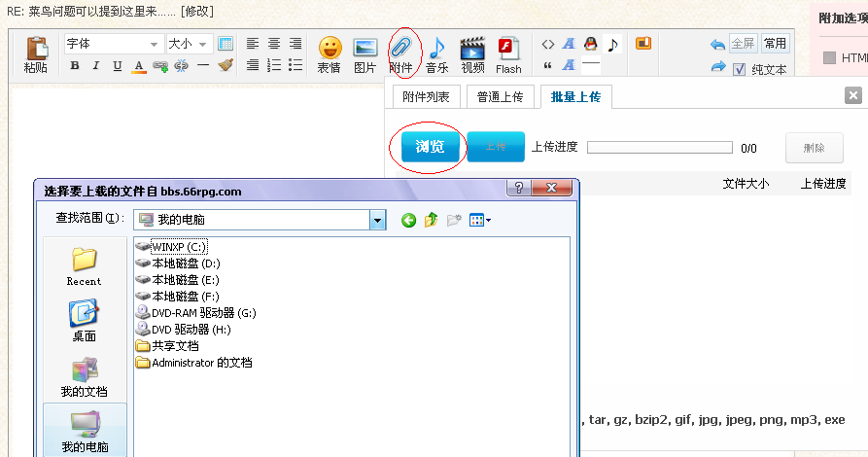This screenshot has width=868, height=457.
Task: Select Administrator 的文档 folder
Action: tap(194, 363)
